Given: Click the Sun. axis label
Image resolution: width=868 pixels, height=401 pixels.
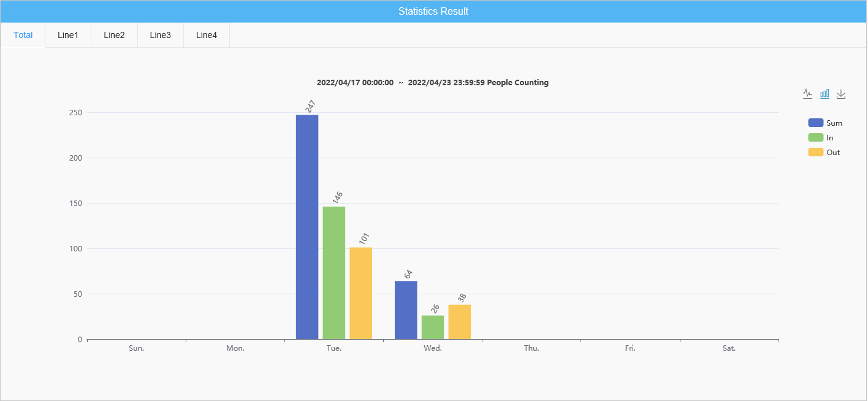Looking at the screenshot, I should [x=137, y=348].
